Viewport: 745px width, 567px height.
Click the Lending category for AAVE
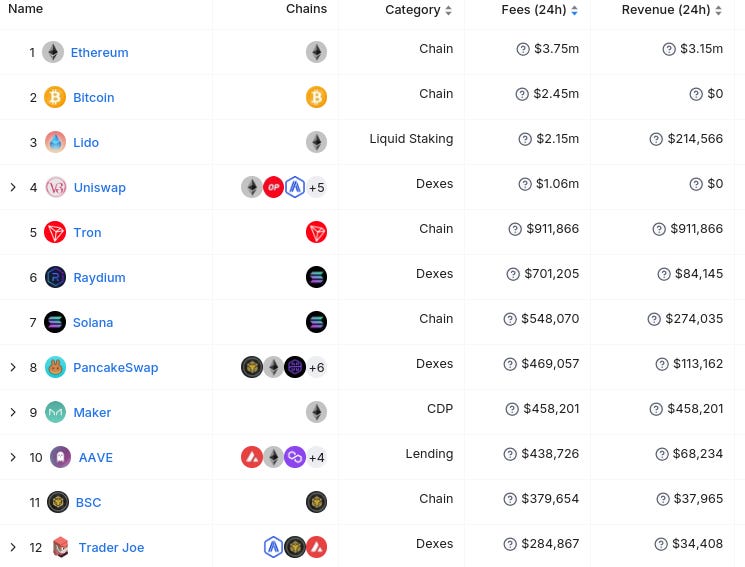click(429, 454)
